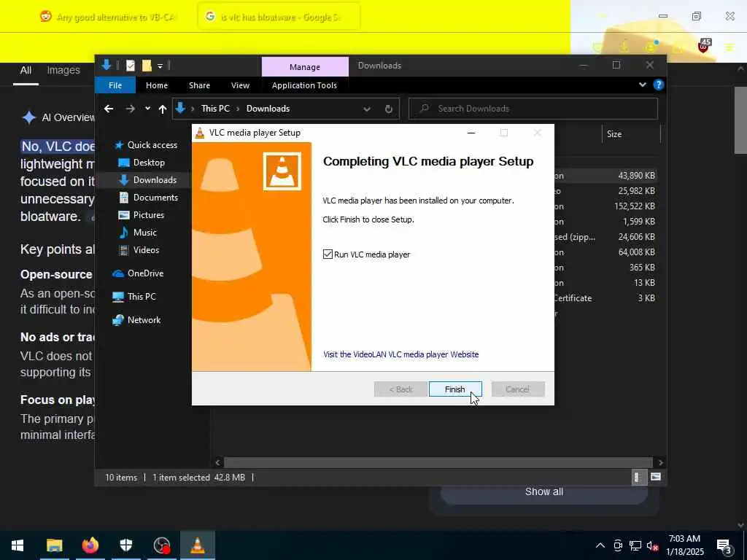747x560 pixels.
Task: Click Explorer horizontal scrollbar track
Action: point(438,462)
